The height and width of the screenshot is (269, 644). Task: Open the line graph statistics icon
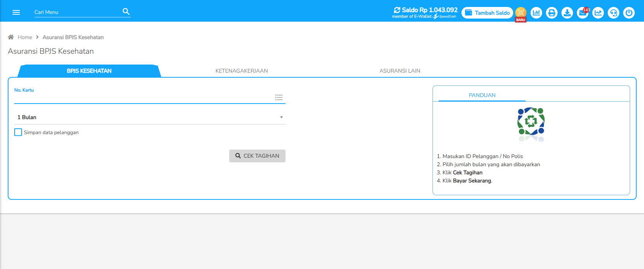point(598,13)
